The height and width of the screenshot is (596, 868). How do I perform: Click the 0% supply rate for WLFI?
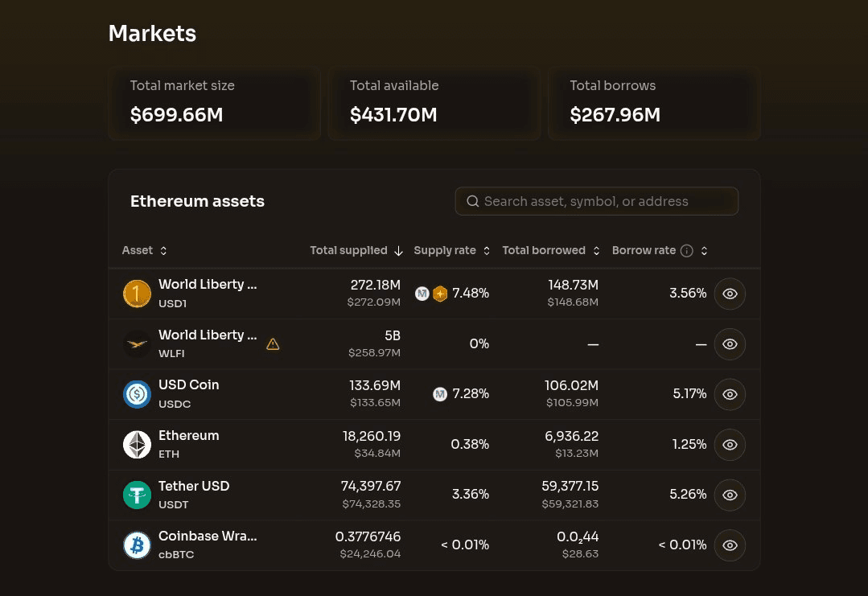point(479,343)
